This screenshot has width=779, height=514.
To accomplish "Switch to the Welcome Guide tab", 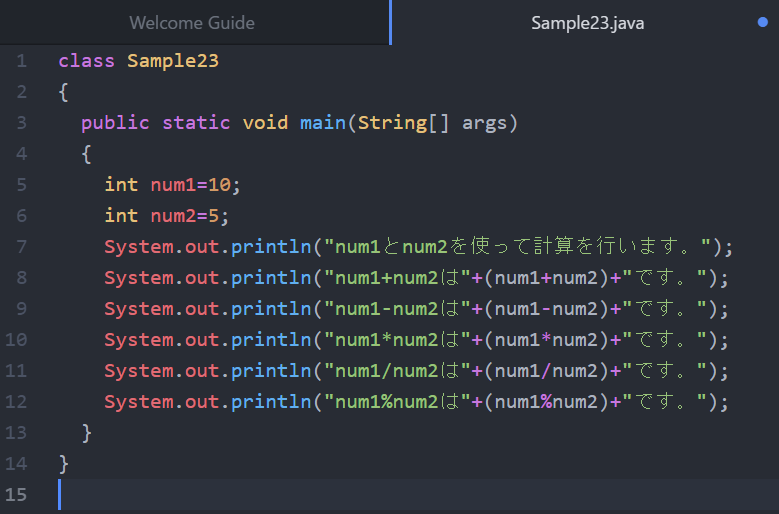I will pyautogui.click(x=192, y=23).
